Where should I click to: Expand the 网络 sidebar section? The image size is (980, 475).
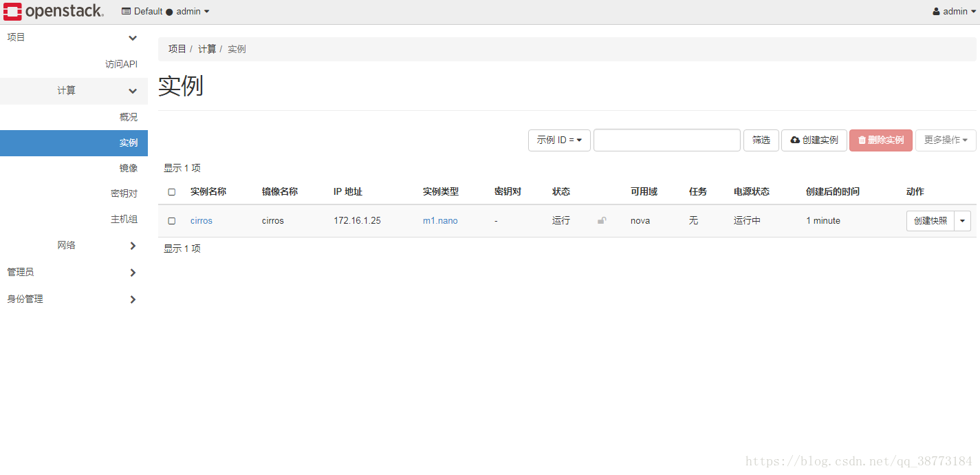[x=74, y=245]
